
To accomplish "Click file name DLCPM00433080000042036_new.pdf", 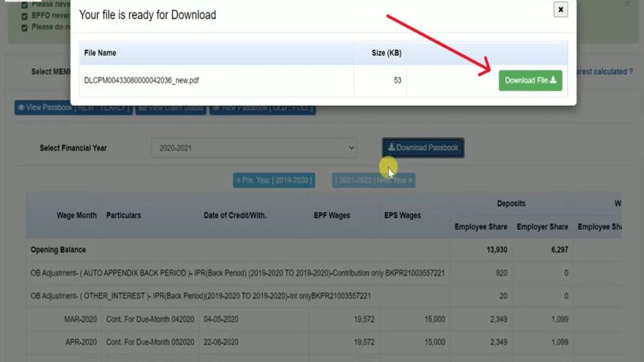I will (142, 80).
